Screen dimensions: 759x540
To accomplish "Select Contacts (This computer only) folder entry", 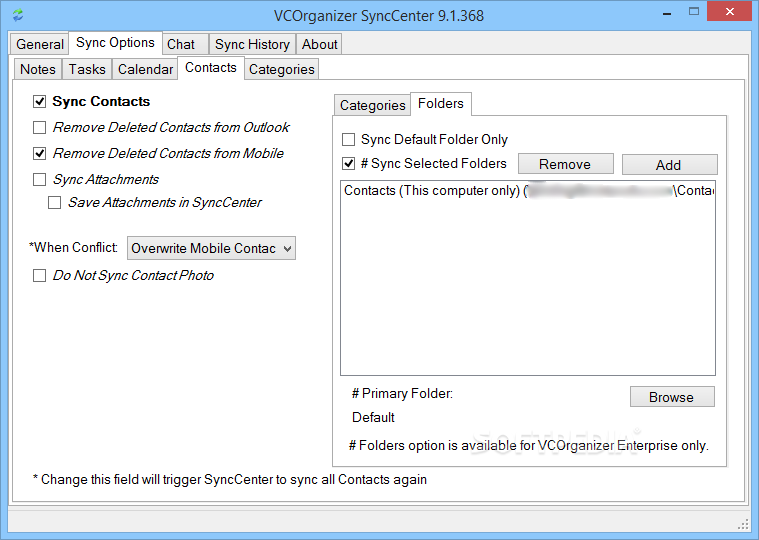I will click(x=528, y=191).
